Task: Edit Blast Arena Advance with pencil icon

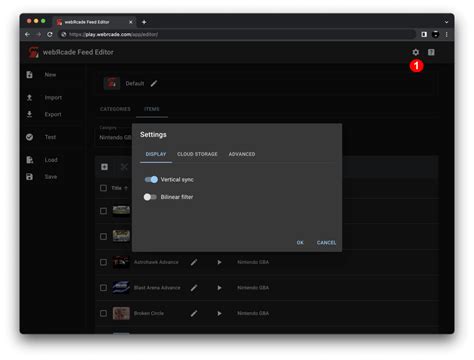Action: point(194,288)
